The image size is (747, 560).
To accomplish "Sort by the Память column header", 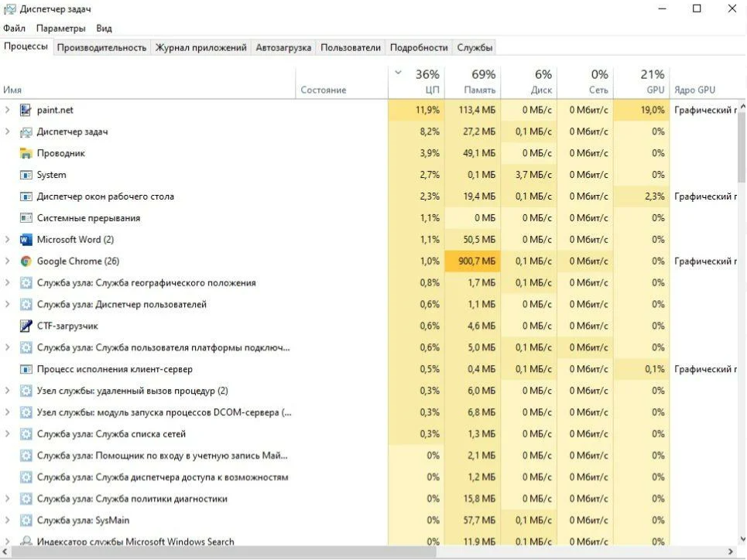I will click(473, 82).
